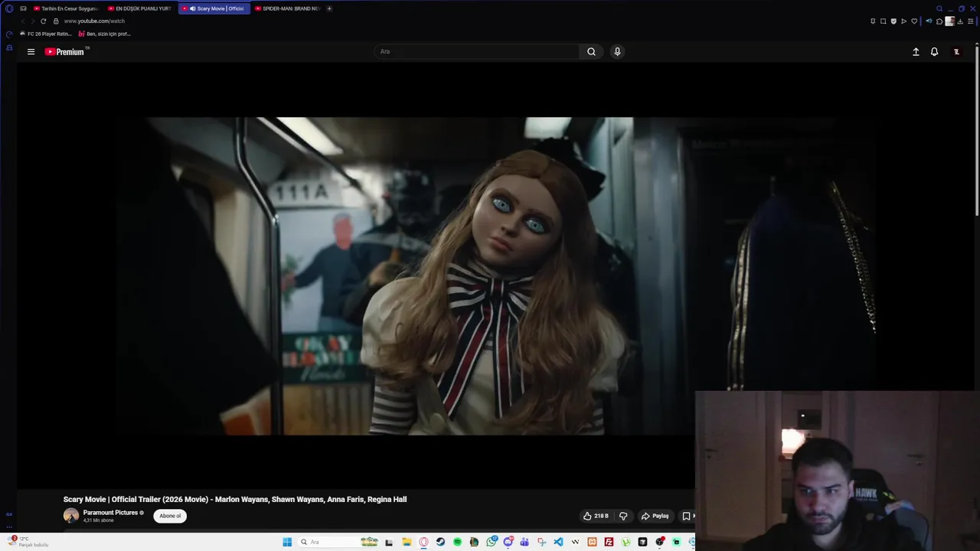Screen dimensions: 980x551
Task: Open FileZilla from taskbar
Action: 609,542
